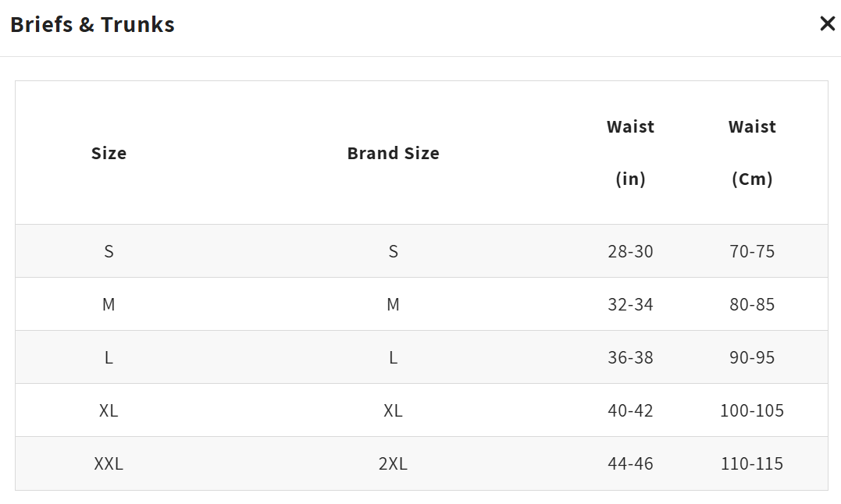The height and width of the screenshot is (504, 841).
Task: Click the 110-115 waist centimeters cell
Action: pos(752,463)
